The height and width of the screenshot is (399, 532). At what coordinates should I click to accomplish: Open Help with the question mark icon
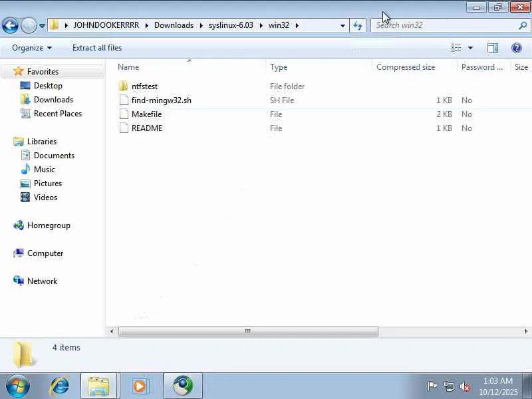(517, 48)
